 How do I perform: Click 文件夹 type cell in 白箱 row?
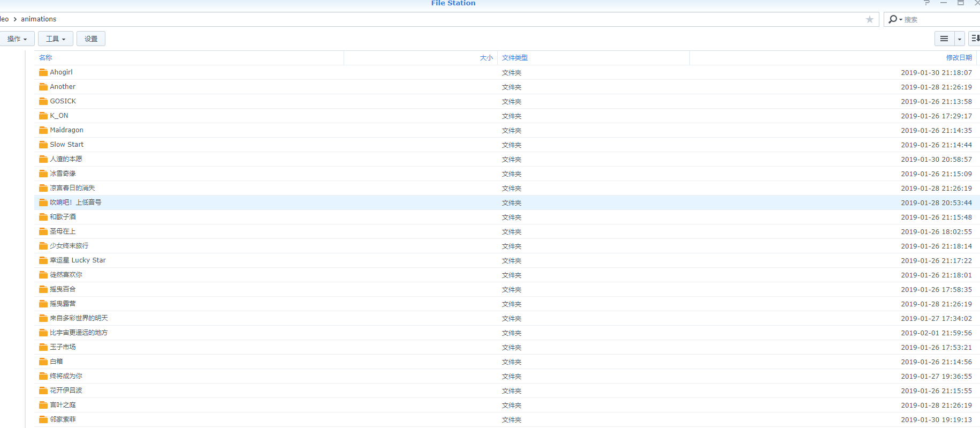[x=512, y=362]
